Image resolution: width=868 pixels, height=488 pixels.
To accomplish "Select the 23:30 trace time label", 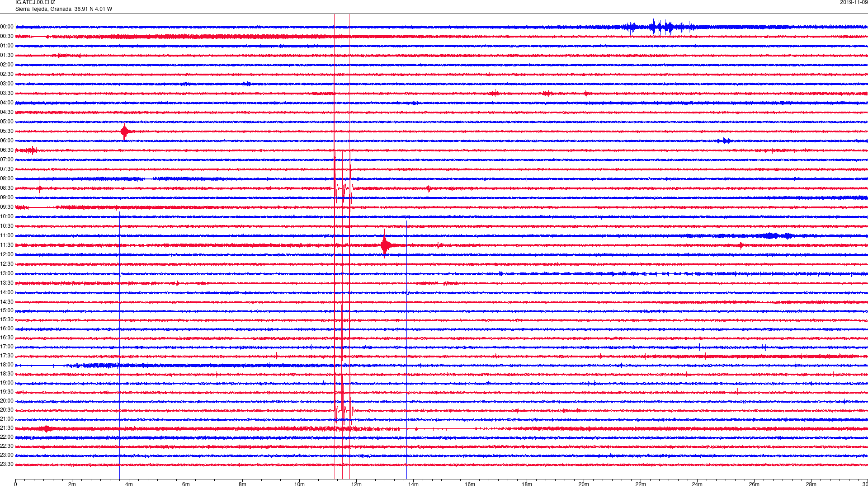I will [7, 464].
